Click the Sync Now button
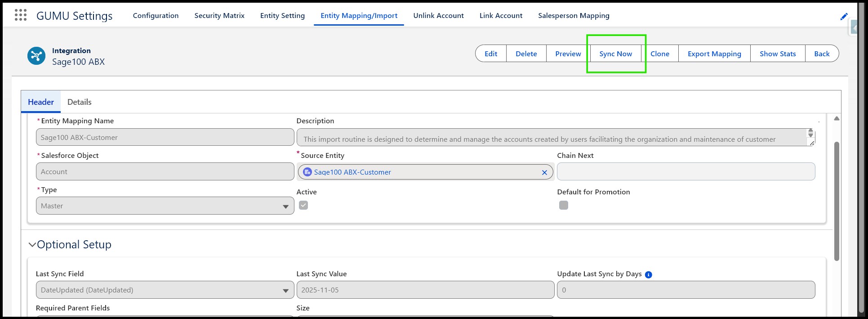 coord(615,54)
